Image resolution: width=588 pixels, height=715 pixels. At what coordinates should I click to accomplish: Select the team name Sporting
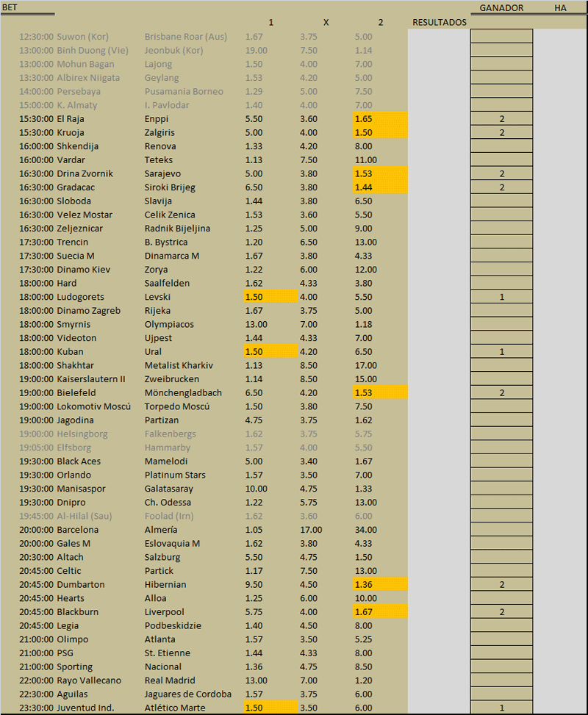[x=74, y=667]
